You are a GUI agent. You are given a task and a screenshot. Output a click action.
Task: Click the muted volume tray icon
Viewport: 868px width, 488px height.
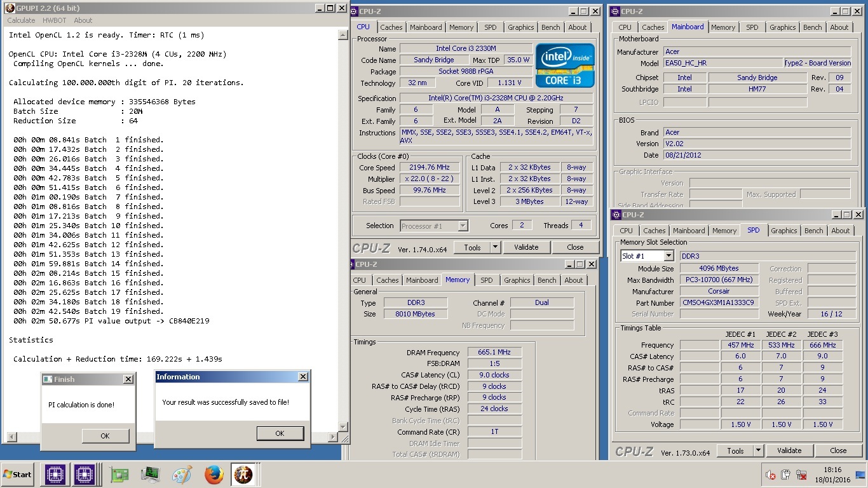pyautogui.click(x=771, y=475)
